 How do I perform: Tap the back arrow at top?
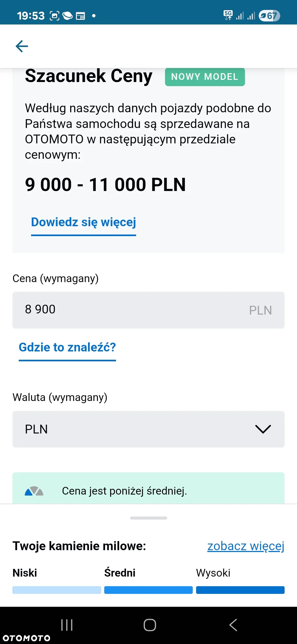[22, 46]
